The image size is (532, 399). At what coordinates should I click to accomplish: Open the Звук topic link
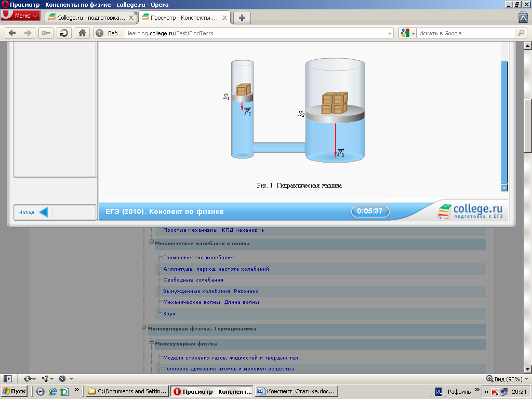click(169, 313)
